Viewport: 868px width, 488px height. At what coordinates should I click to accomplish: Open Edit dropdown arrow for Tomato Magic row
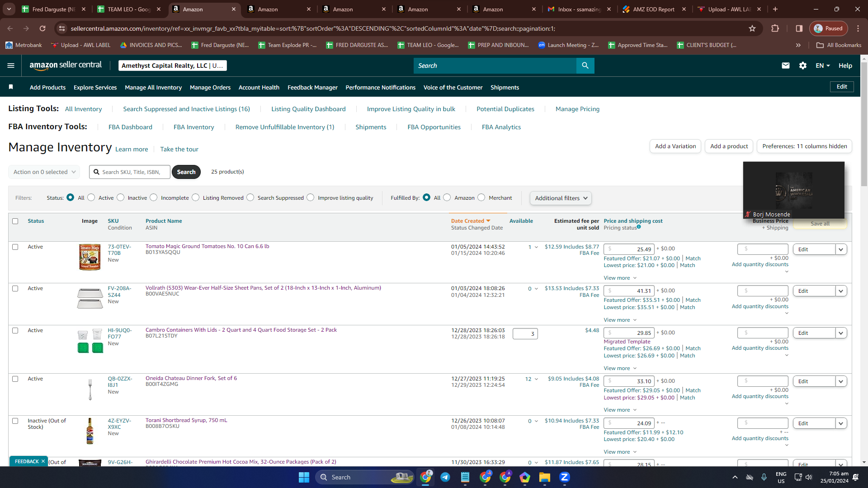pyautogui.click(x=841, y=249)
